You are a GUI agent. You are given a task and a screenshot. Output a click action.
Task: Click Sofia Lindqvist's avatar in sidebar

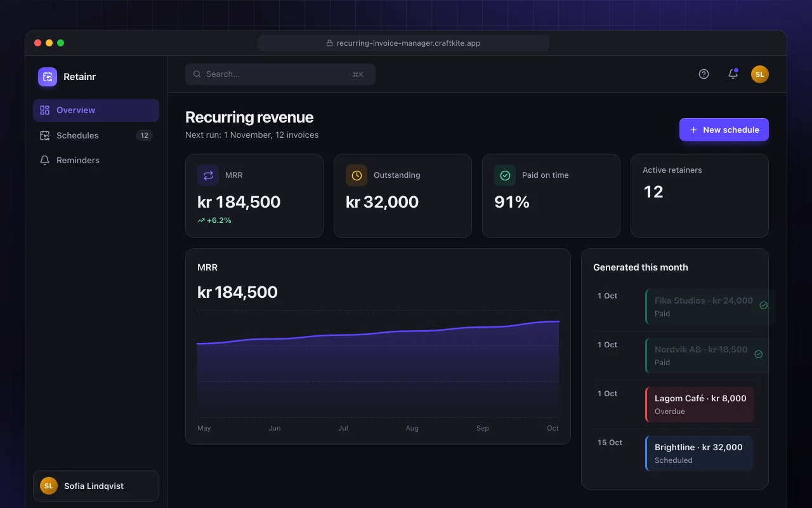pyautogui.click(x=49, y=486)
